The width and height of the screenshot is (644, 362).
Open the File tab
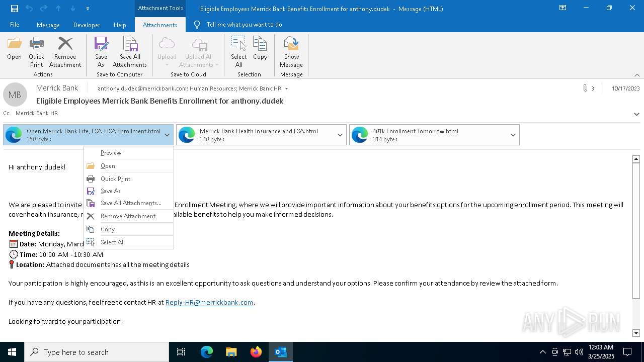pos(15,25)
